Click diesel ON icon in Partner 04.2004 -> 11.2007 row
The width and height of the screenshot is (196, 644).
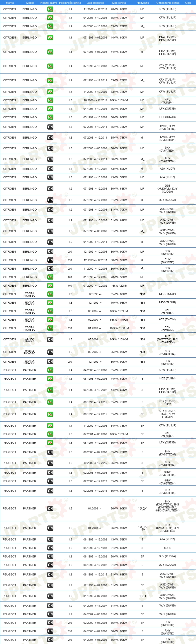point(50,606)
